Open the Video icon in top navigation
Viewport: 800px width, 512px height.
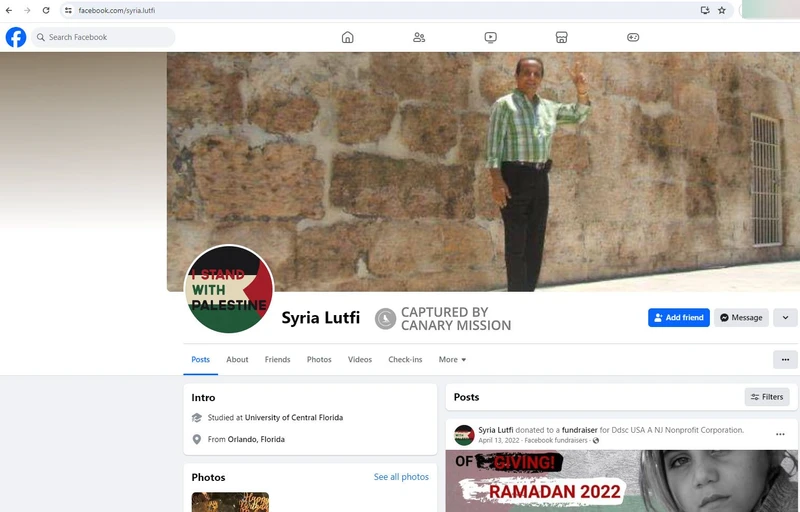[x=490, y=37]
